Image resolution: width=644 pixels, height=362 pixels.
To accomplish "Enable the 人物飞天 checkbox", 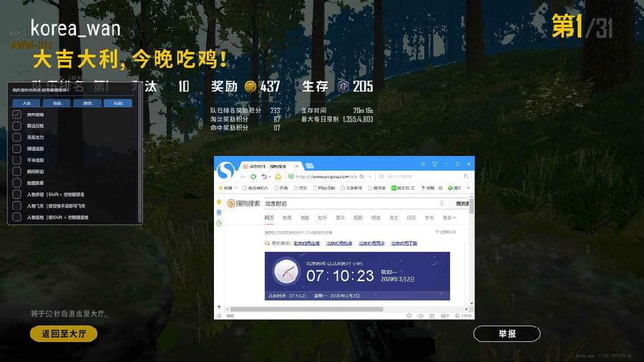I will coord(17,205).
